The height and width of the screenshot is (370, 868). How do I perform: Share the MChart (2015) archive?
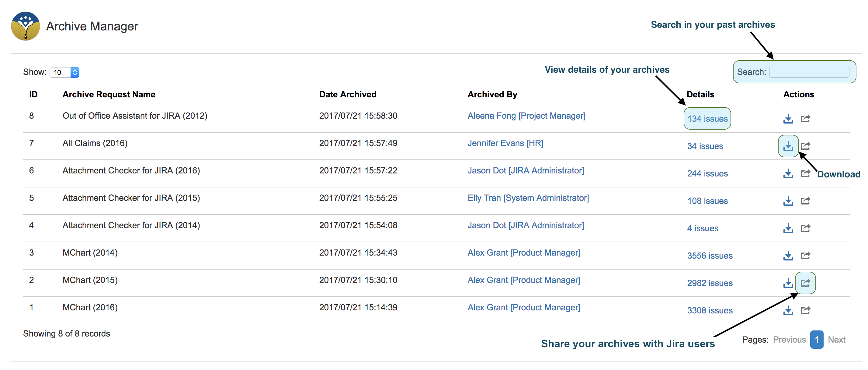click(805, 283)
